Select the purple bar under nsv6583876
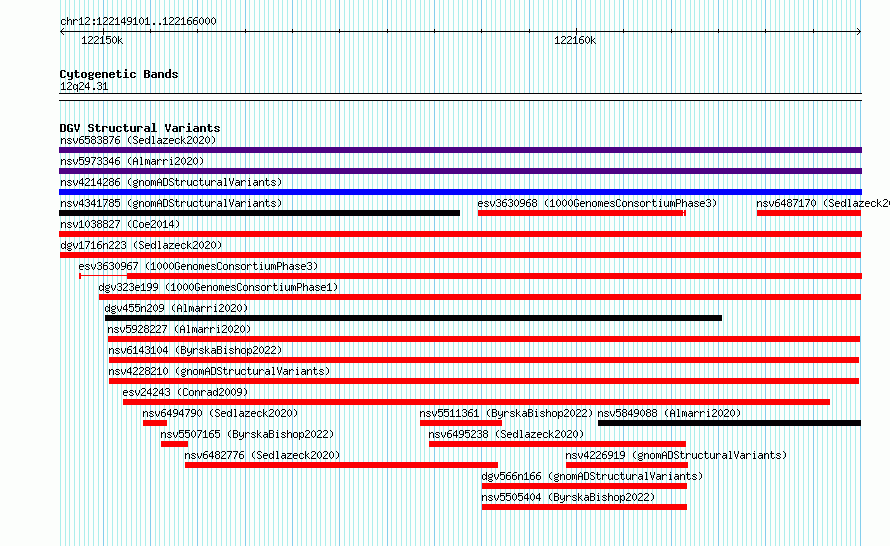 [460, 150]
